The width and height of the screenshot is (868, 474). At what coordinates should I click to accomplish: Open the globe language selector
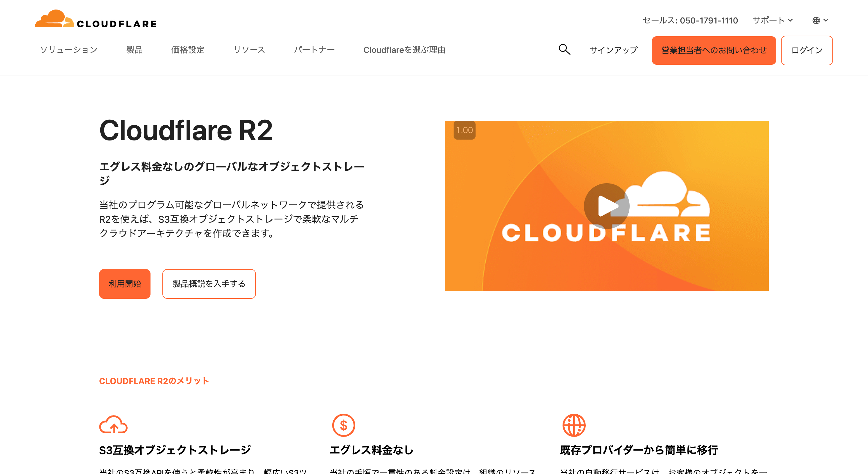820,20
